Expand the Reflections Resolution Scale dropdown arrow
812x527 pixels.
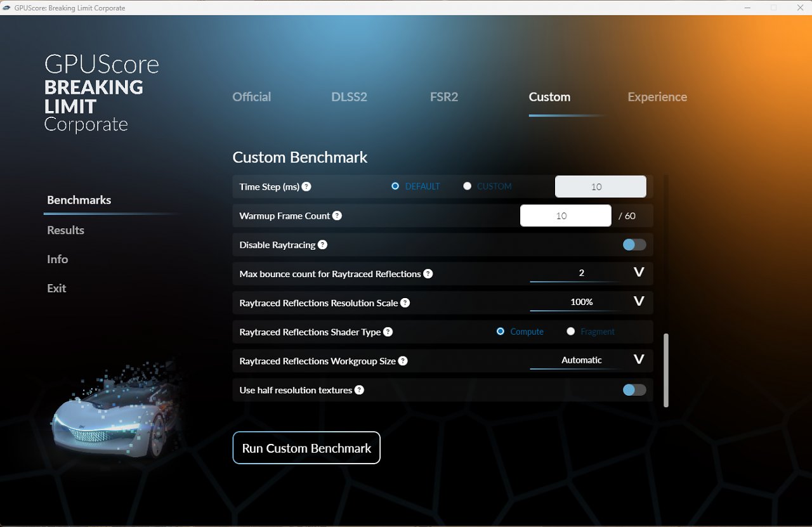[639, 301]
